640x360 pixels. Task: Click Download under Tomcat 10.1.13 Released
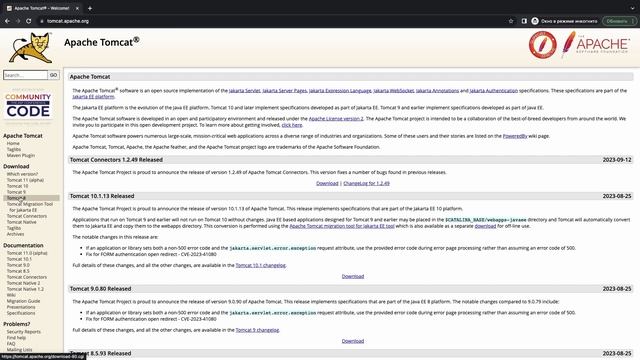[353, 276]
